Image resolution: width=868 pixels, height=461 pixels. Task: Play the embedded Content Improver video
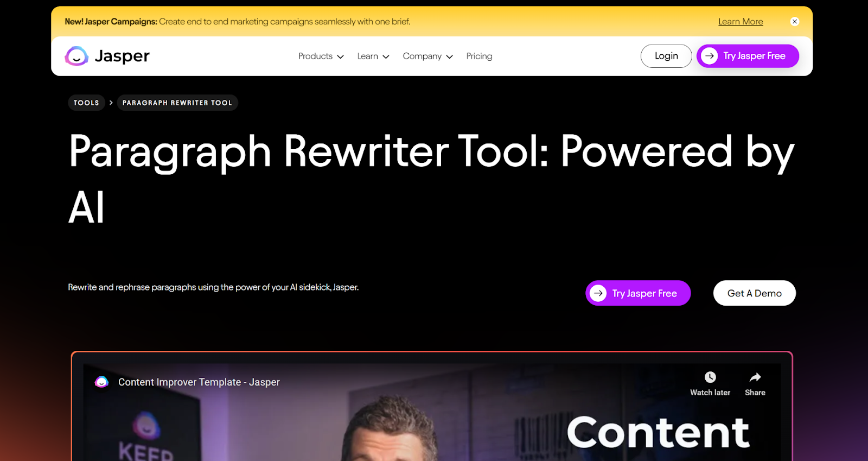pos(432,413)
